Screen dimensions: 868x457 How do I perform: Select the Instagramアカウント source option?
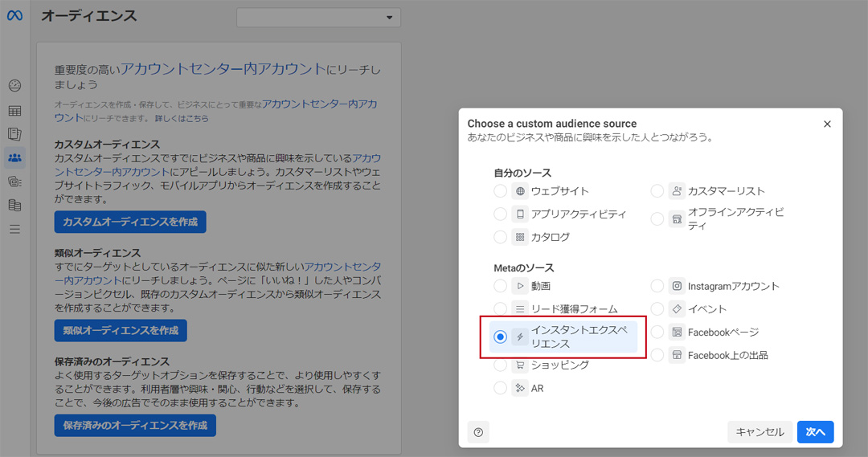(x=657, y=286)
